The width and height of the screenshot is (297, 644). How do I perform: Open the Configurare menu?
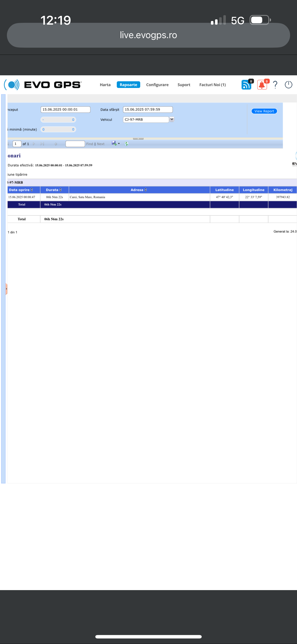(157, 85)
